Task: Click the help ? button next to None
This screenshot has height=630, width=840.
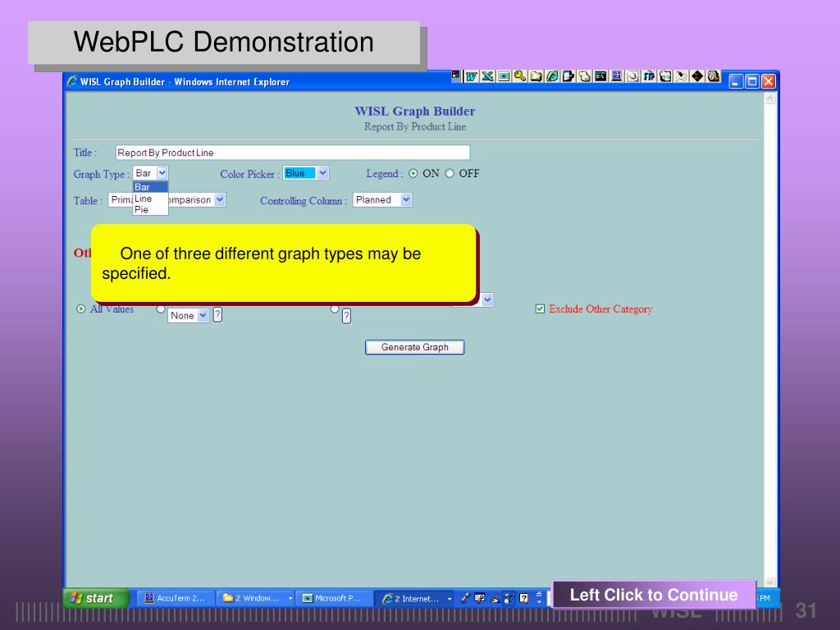Action: click(x=217, y=315)
